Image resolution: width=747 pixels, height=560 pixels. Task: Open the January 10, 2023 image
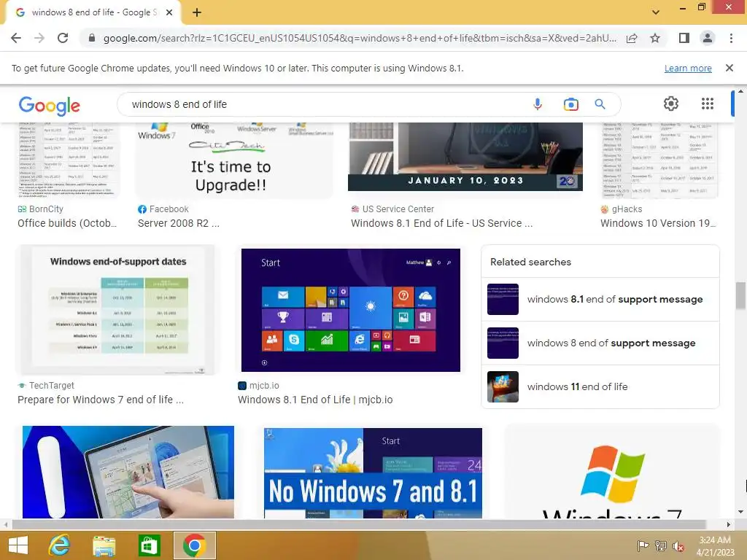click(465, 157)
